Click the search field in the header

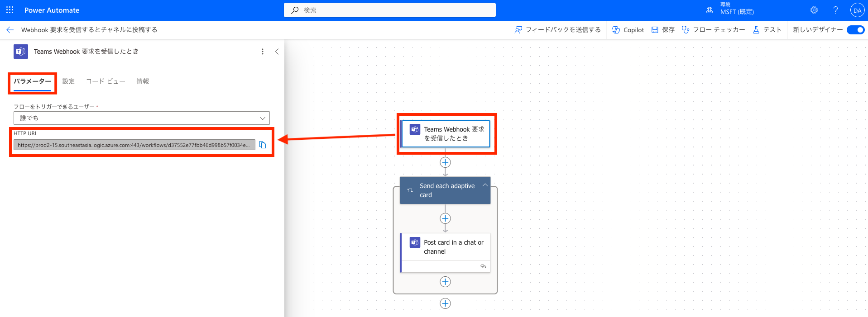pos(390,10)
